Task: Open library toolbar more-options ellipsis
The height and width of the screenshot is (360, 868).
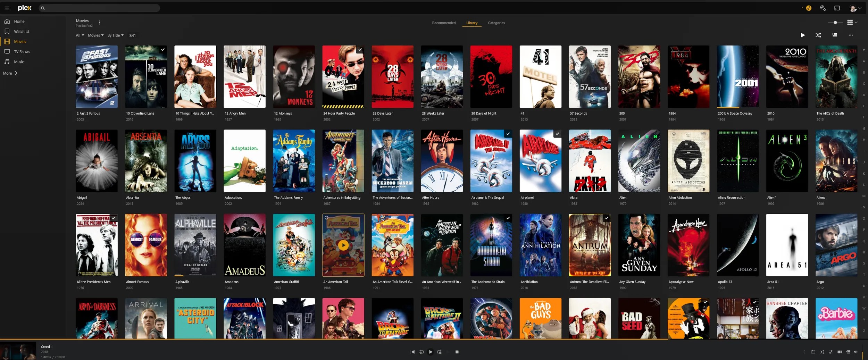Action: [x=850, y=35]
